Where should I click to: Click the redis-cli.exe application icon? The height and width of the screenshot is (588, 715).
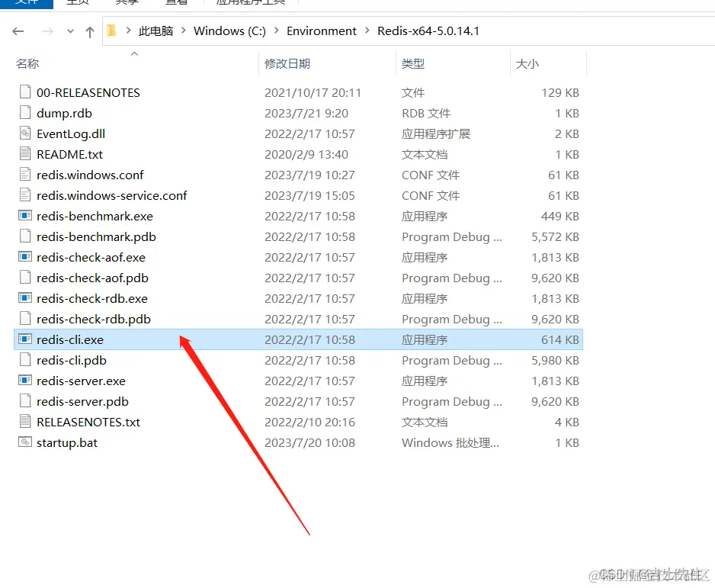[x=25, y=339]
